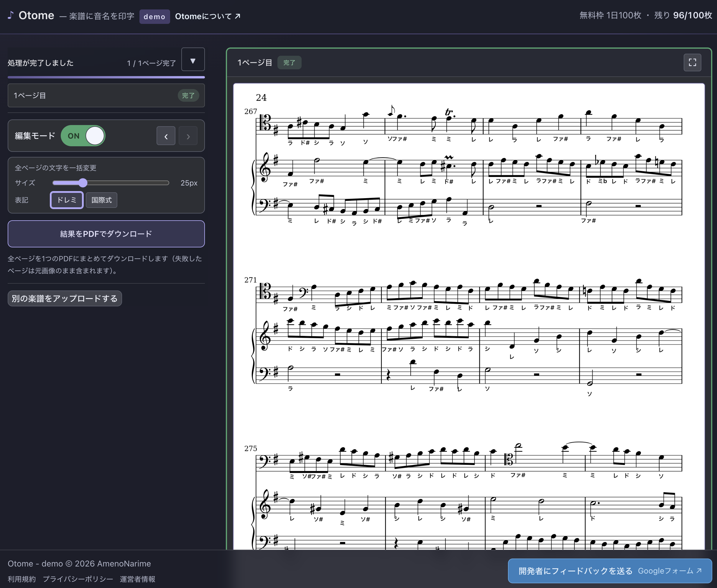Viewport: 717px width, 588px height.
Task: Click measure number 271 in the score
Action: click(251, 280)
